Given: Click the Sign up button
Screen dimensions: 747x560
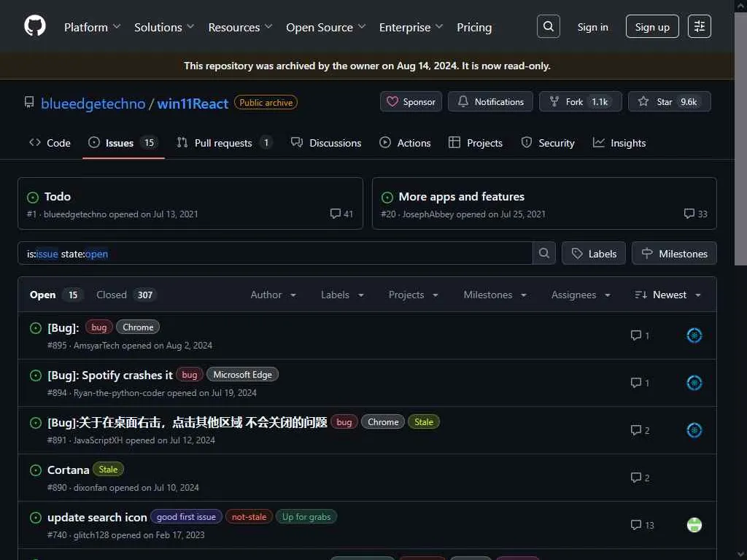Looking at the screenshot, I should point(652,27).
